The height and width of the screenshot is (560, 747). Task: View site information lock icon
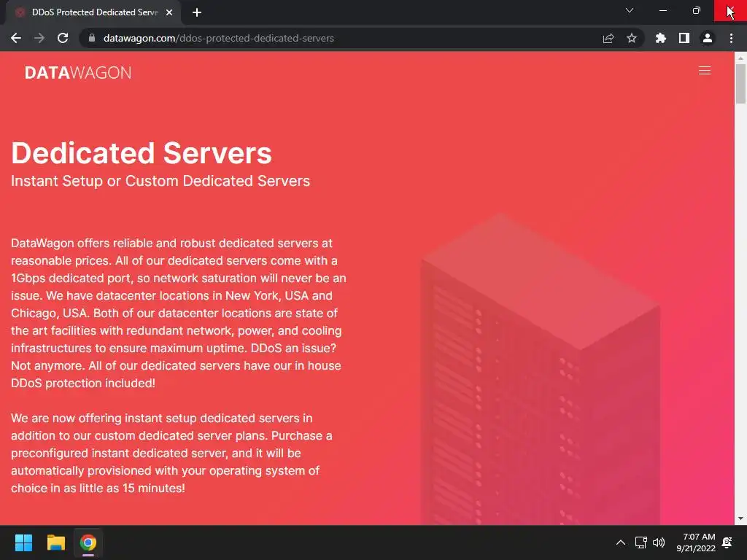pos(92,38)
